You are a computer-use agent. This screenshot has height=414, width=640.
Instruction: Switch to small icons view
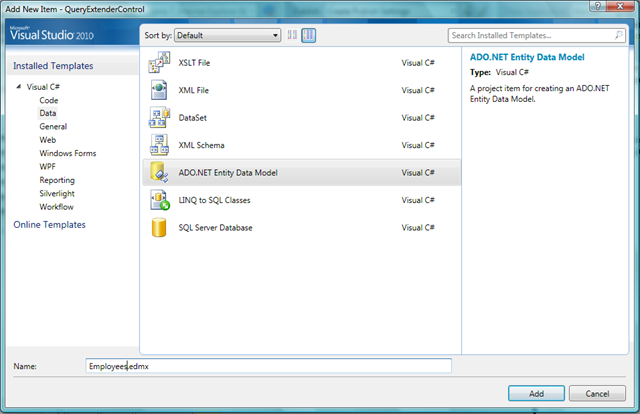[x=292, y=35]
